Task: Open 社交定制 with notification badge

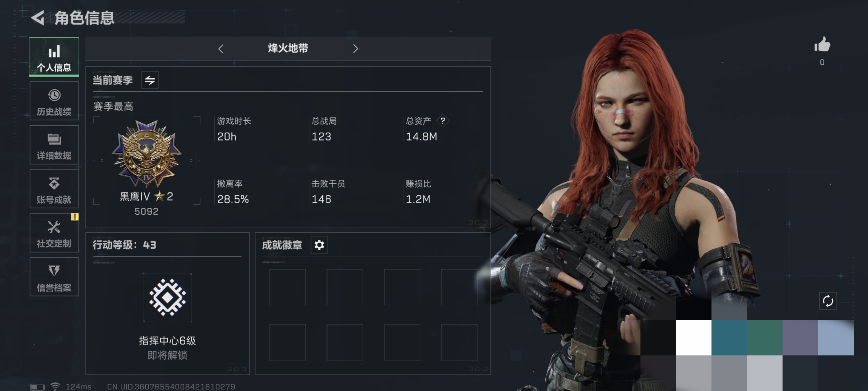Action: point(54,233)
